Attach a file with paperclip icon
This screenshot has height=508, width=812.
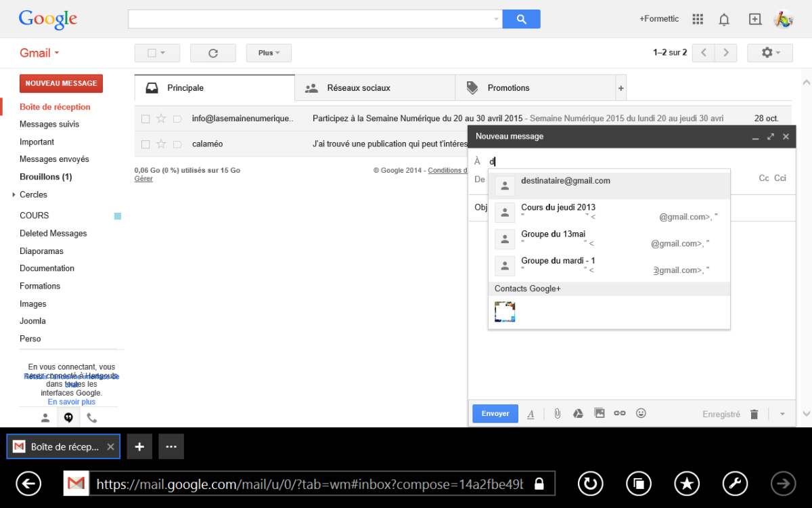point(558,413)
